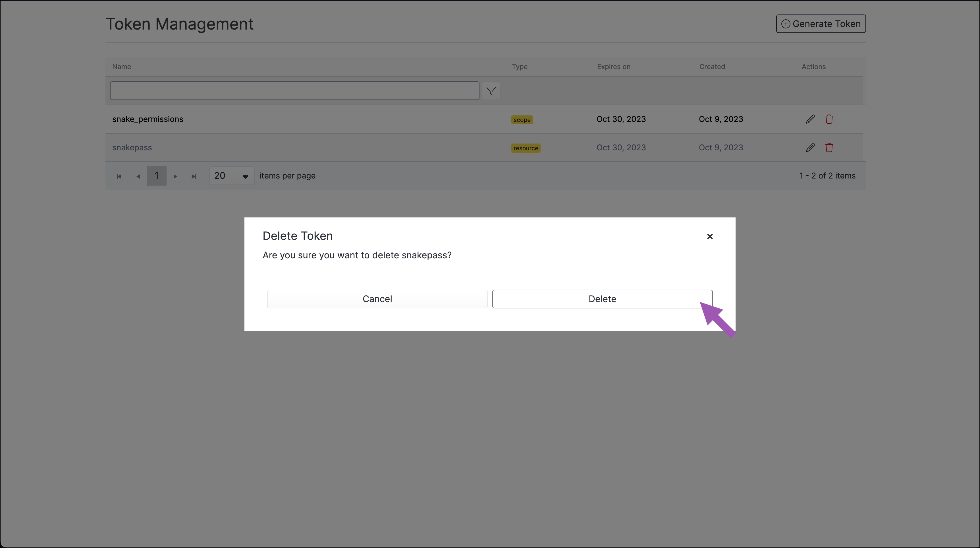The height and width of the screenshot is (548, 980).
Task: Click the Created column header
Action: [x=712, y=67]
